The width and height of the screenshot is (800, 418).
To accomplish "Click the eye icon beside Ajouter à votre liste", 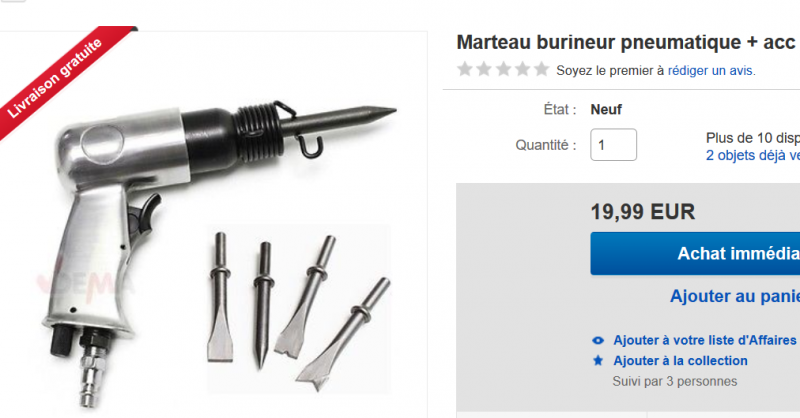I will (598, 340).
